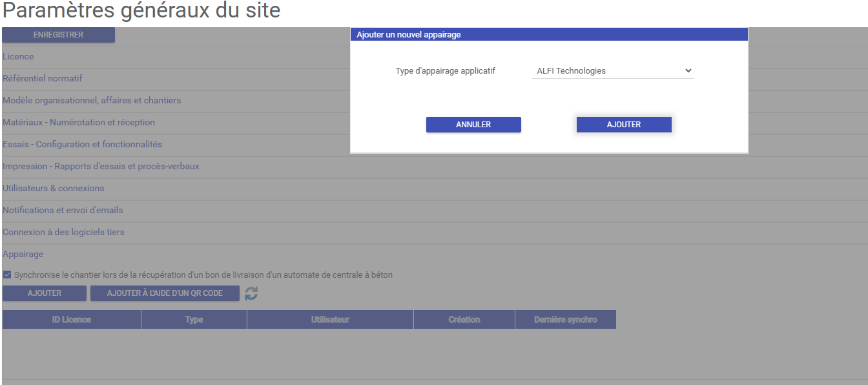The height and width of the screenshot is (385, 868).
Task: Click the ENREGISTRER button
Action: 58,35
